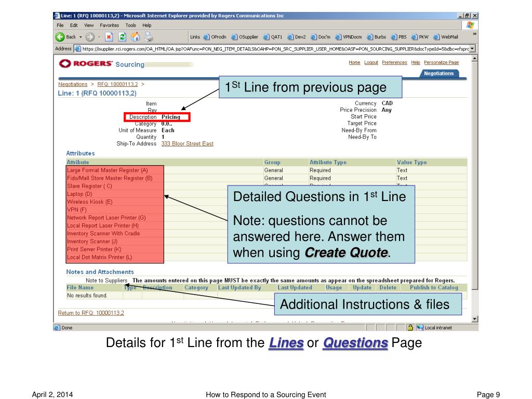Click the Print Server Printer (K) attribute
Screen dimensions: 532x399
click(94, 249)
